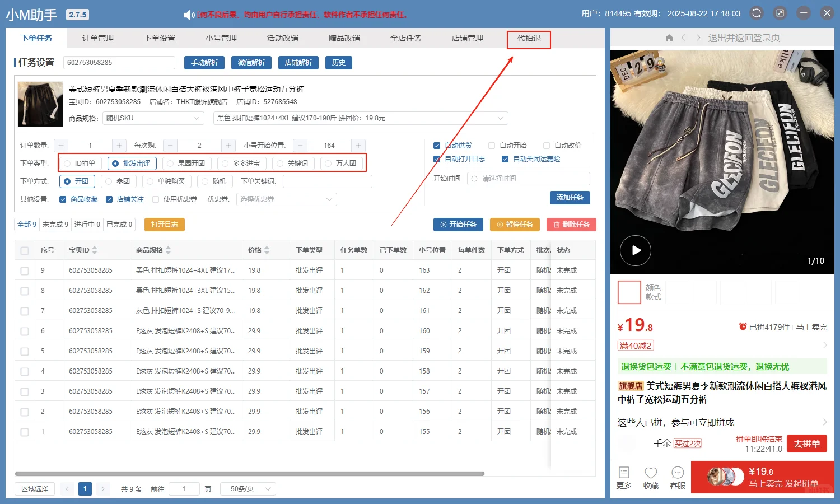This screenshot has width=840, height=504.
Task: Open the 50条/页 page size dropdown
Action: (x=248, y=488)
